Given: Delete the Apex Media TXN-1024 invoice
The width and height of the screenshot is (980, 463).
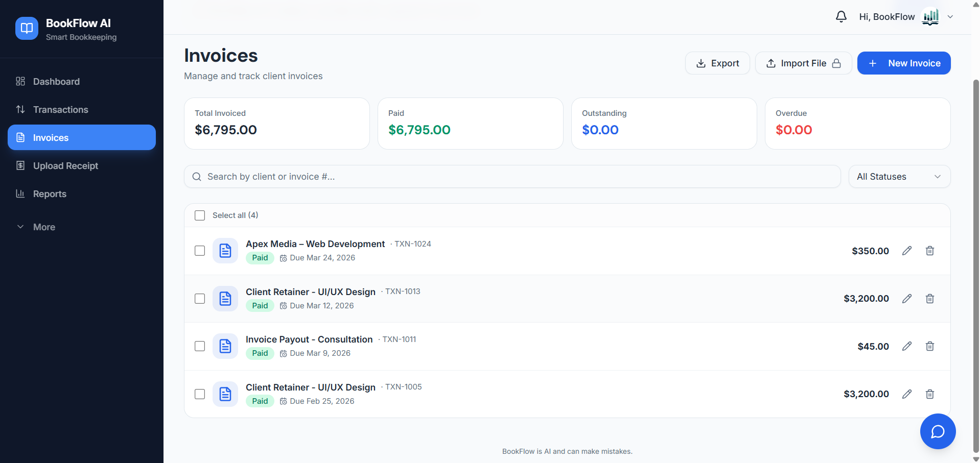Looking at the screenshot, I should pyautogui.click(x=930, y=251).
